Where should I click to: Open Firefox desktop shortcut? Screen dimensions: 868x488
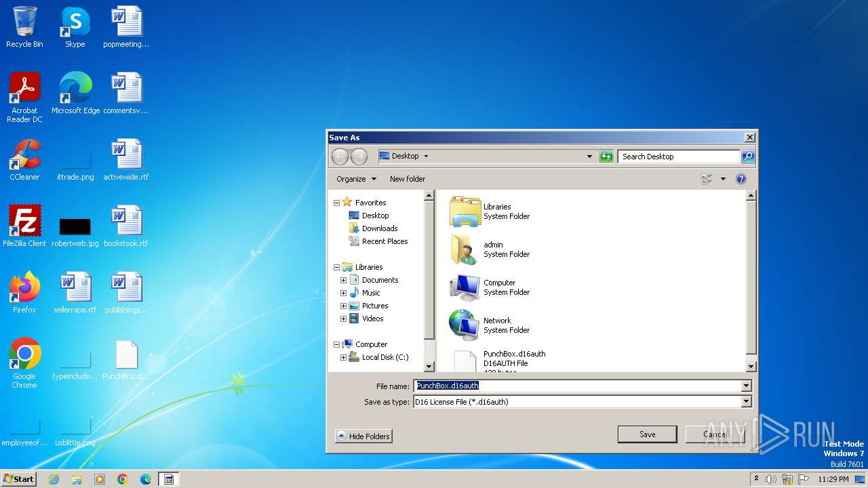coord(24,293)
